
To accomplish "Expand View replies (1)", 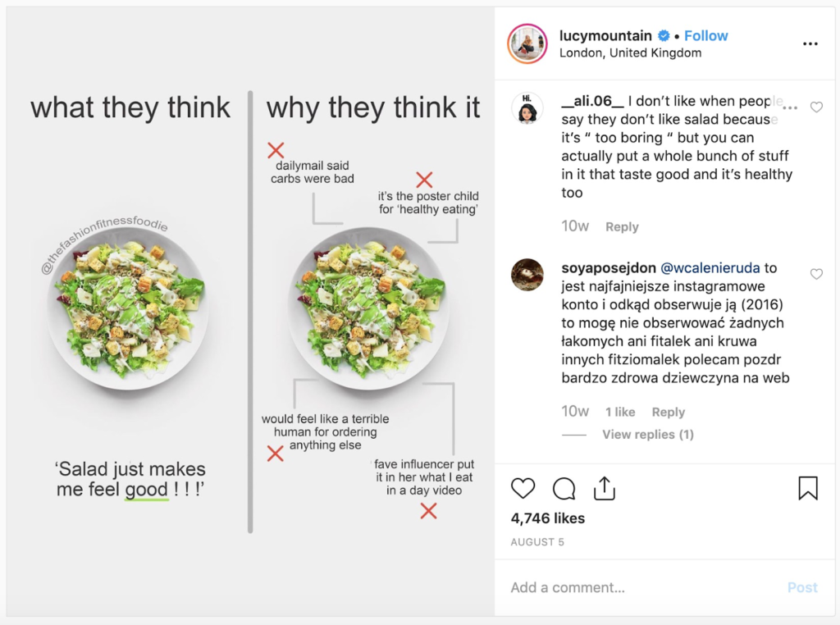I will click(648, 435).
